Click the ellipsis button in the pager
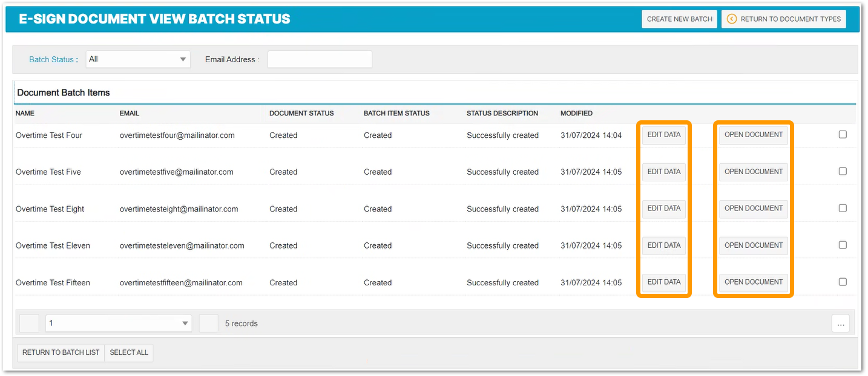 pos(840,324)
